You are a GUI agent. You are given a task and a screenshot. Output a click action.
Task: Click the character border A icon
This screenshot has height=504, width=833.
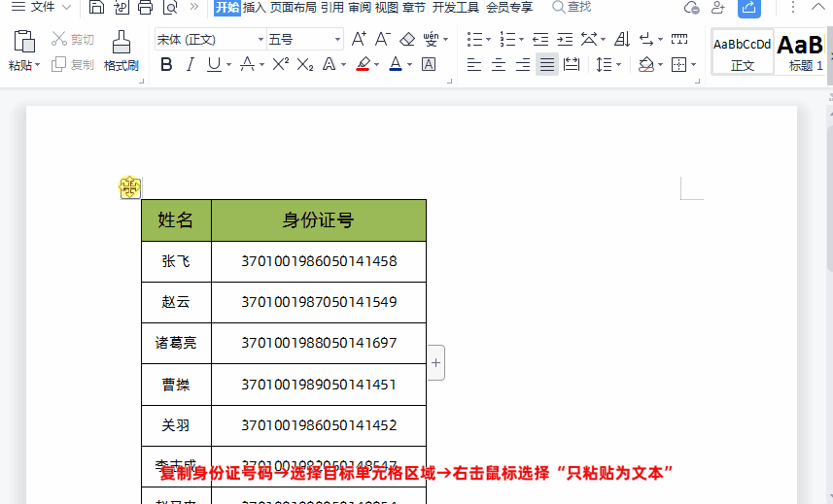tap(429, 65)
